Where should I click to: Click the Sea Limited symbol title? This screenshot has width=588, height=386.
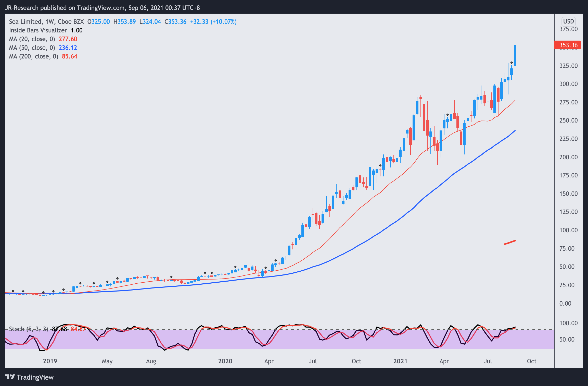pos(25,22)
